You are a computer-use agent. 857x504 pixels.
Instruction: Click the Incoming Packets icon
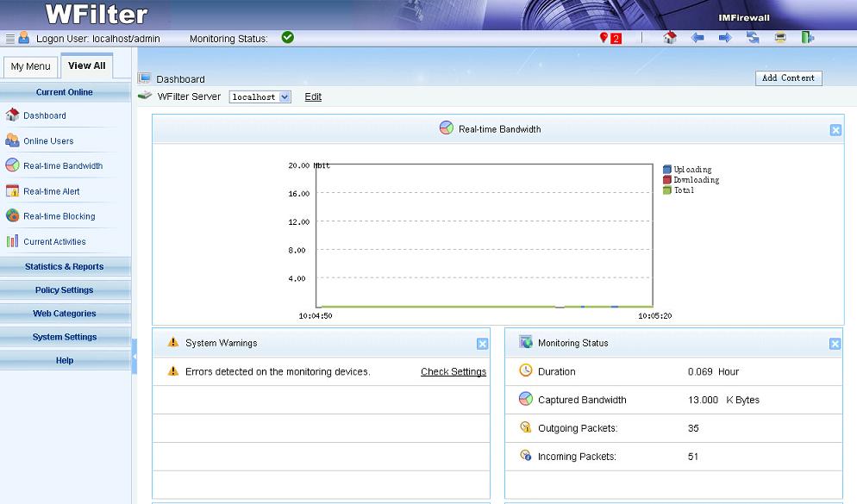click(x=525, y=456)
